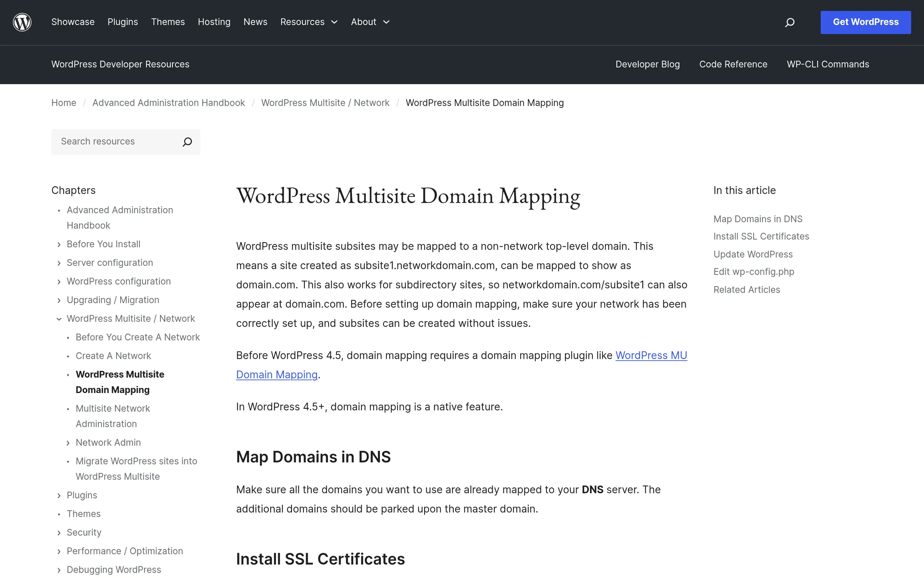Expand the Network Admin subchapter
This screenshot has height=578, width=924.
coord(68,443)
